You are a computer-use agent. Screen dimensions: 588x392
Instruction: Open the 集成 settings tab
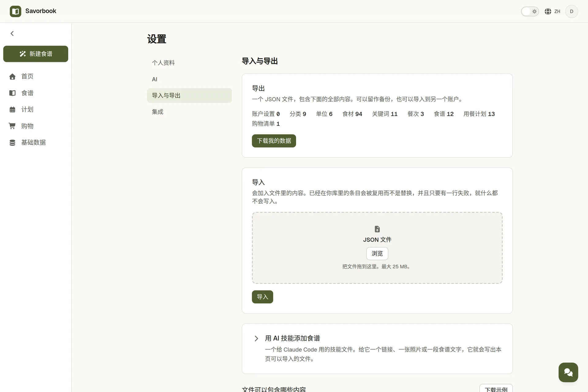click(x=189, y=112)
